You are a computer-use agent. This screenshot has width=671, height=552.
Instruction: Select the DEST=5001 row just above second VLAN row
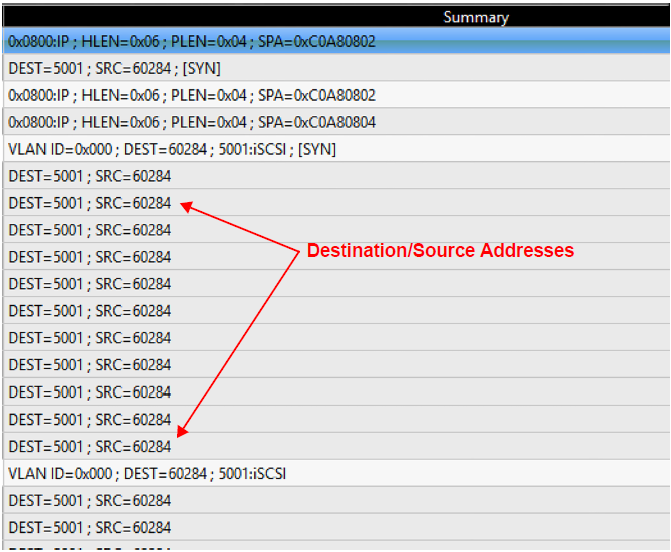coord(336,447)
